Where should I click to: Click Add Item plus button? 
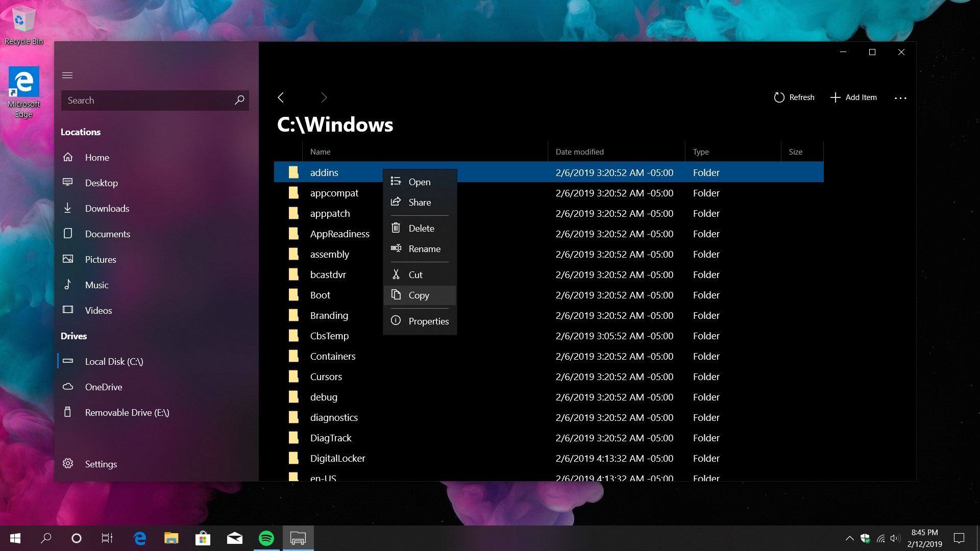pyautogui.click(x=835, y=97)
